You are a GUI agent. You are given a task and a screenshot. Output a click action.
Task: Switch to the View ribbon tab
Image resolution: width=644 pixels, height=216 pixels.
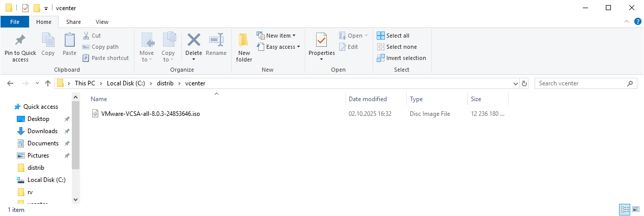pos(102,22)
